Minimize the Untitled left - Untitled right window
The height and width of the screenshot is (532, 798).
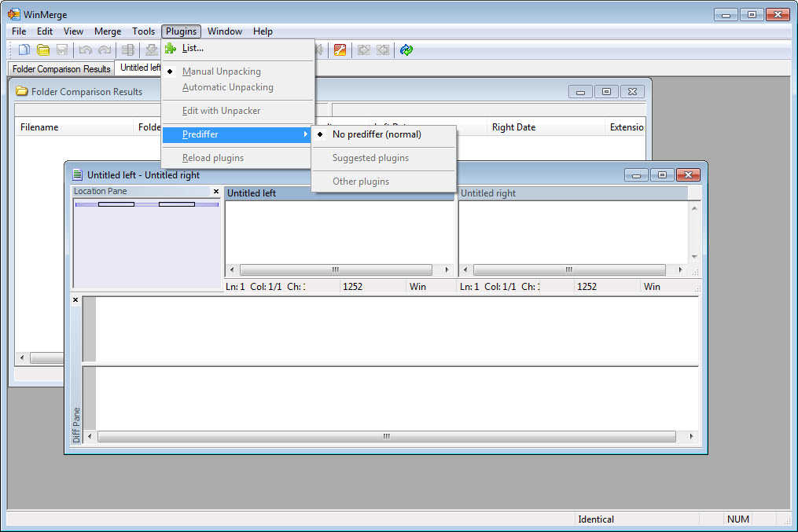(x=636, y=175)
